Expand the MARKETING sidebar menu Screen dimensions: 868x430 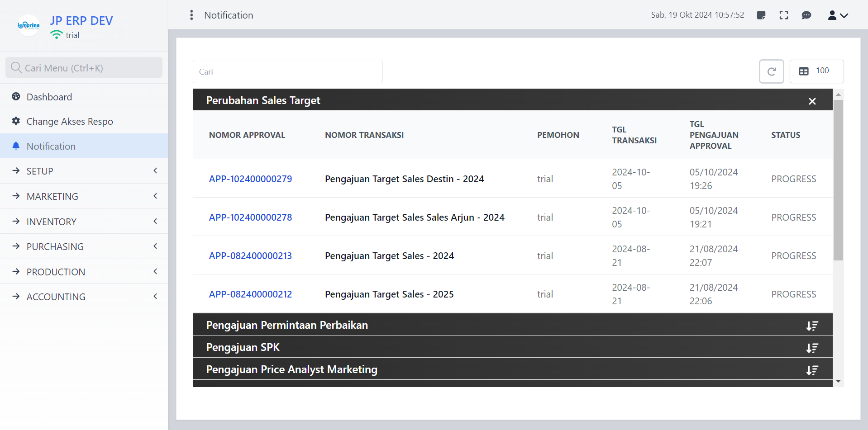click(84, 196)
